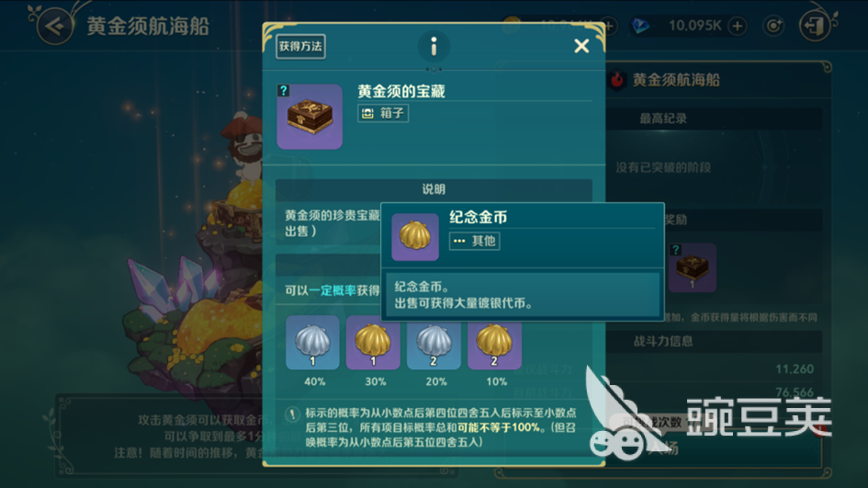Open the info icon in the popup header
The width and height of the screenshot is (868, 488).
pyautogui.click(x=434, y=46)
